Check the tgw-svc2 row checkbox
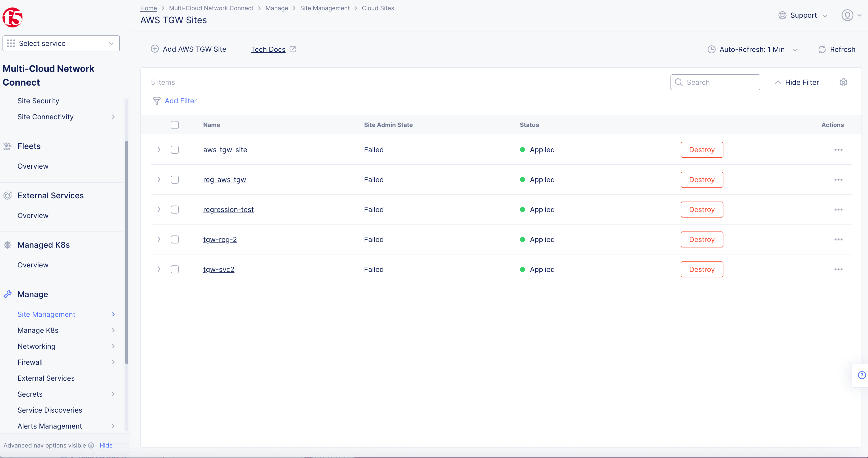 click(x=175, y=270)
